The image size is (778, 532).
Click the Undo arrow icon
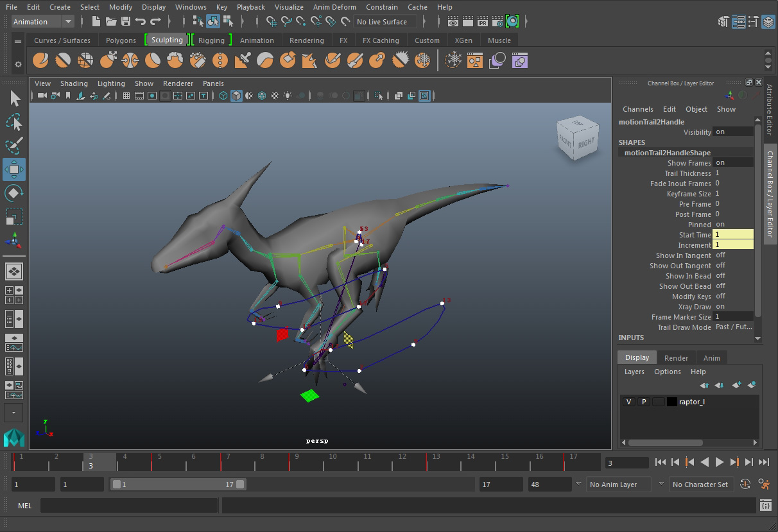141,22
